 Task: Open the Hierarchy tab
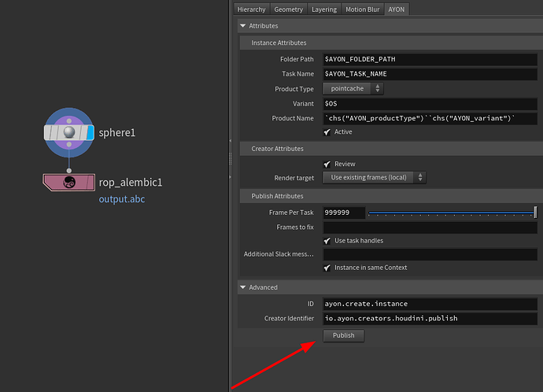[252, 9]
